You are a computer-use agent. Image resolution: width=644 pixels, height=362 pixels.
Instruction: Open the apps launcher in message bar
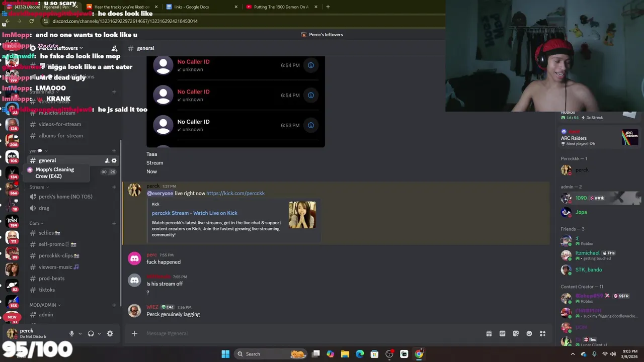pyautogui.click(x=542, y=333)
